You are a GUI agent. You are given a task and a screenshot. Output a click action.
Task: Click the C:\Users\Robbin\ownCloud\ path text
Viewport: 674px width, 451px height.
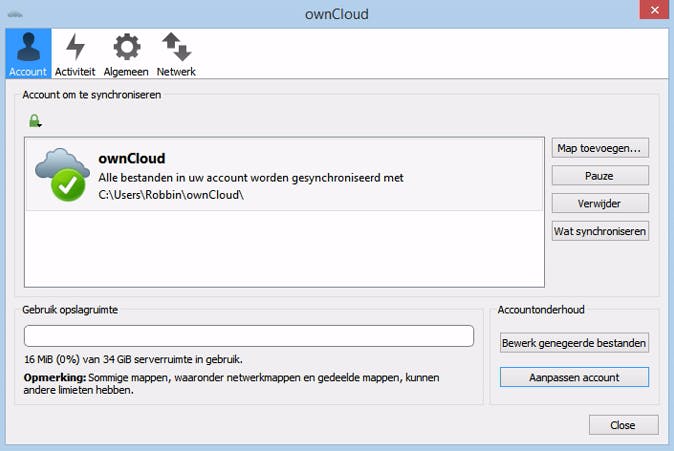(171, 194)
